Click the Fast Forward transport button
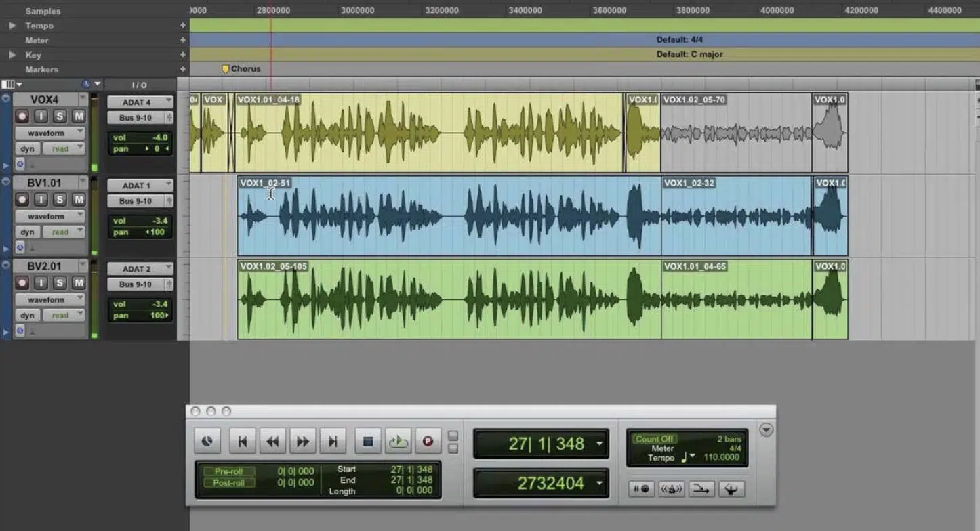Image resolution: width=980 pixels, height=531 pixels. pos(302,441)
